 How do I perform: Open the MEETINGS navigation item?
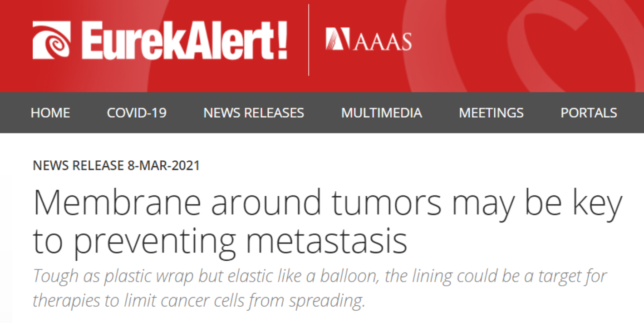(491, 113)
